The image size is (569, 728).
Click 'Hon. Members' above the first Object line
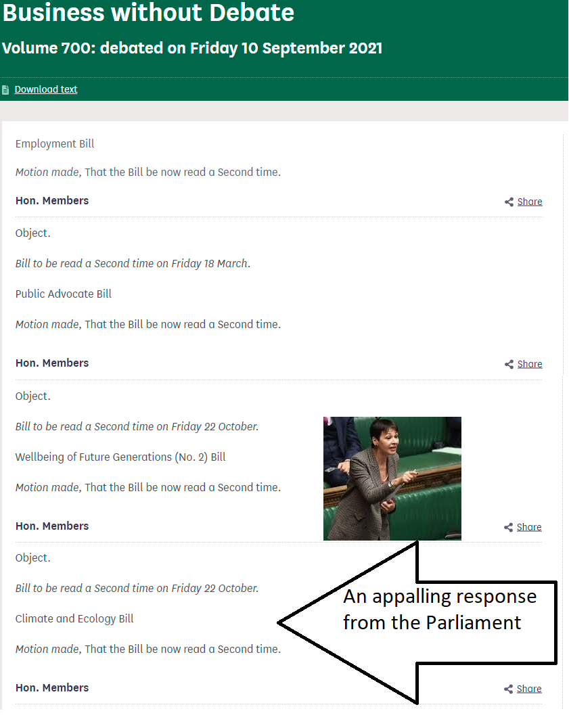52,200
